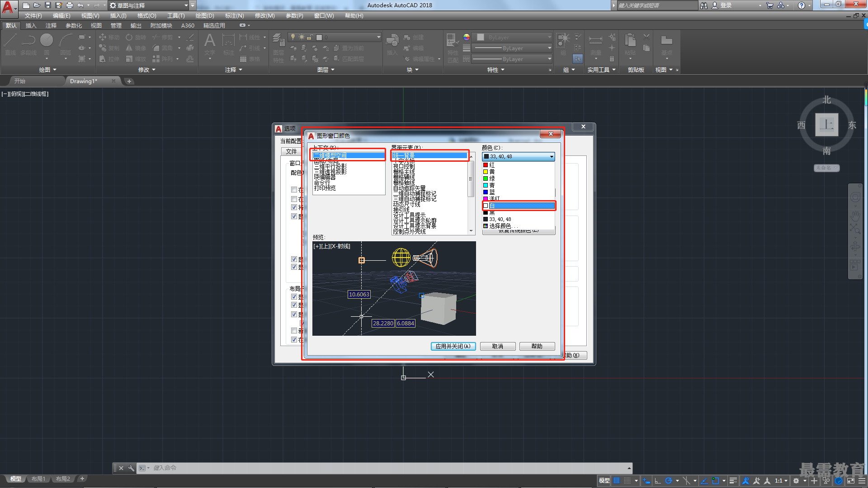Viewport: 868px width, 488px height.
Task: Toggle polar tracking in status bar
Action: (x=669, y=481)
